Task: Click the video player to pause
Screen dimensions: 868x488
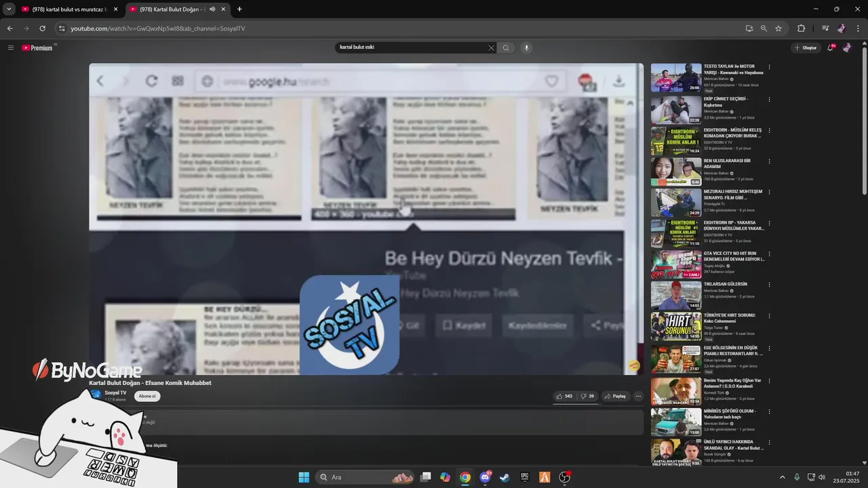Action: [366, 219]
